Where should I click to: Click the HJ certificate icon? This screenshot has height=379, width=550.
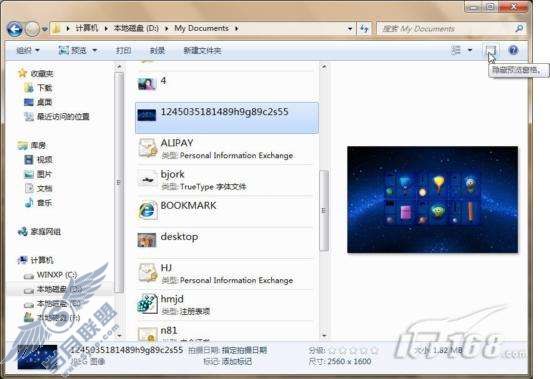pyautogui.click(x=148, y=273)
